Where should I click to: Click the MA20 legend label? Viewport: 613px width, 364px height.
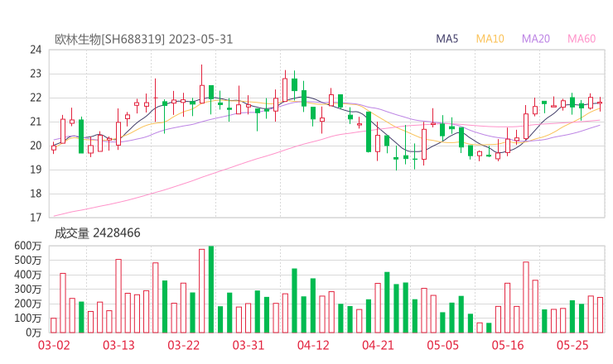[x=536, y=39]
